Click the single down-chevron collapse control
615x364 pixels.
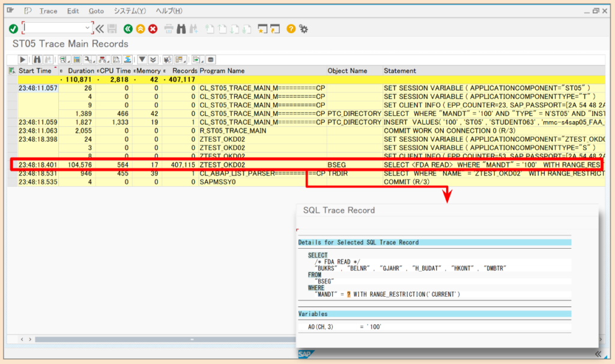click(142, 59)
